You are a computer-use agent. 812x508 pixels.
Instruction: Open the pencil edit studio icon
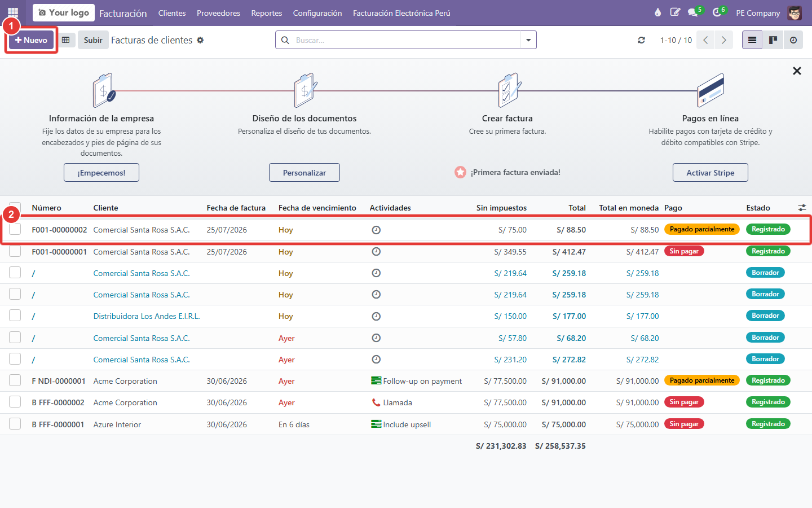pos(675,12)
